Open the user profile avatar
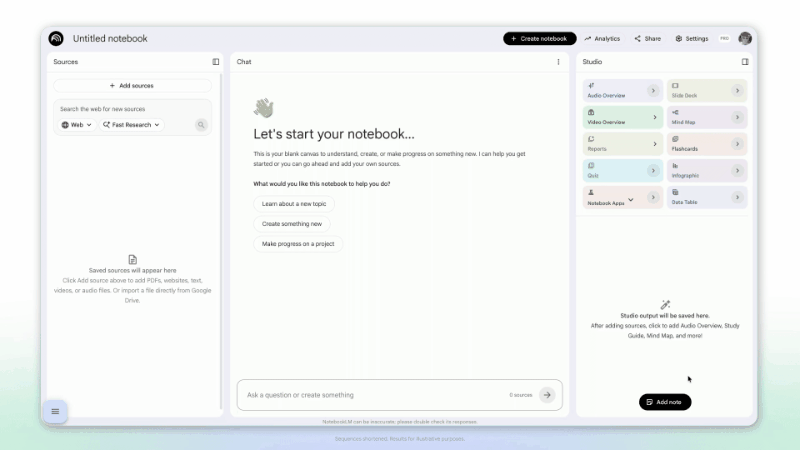 (x=745, y=38)
